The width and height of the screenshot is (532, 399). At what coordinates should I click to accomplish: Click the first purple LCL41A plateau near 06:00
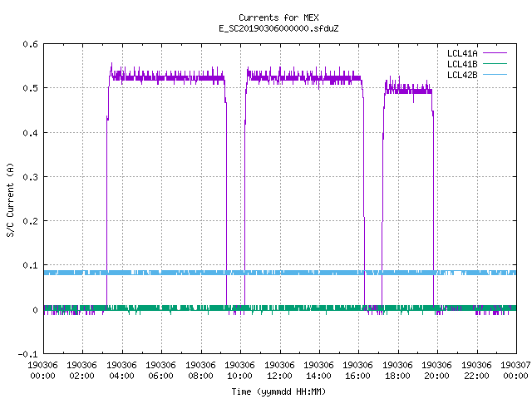coord(166,77)
